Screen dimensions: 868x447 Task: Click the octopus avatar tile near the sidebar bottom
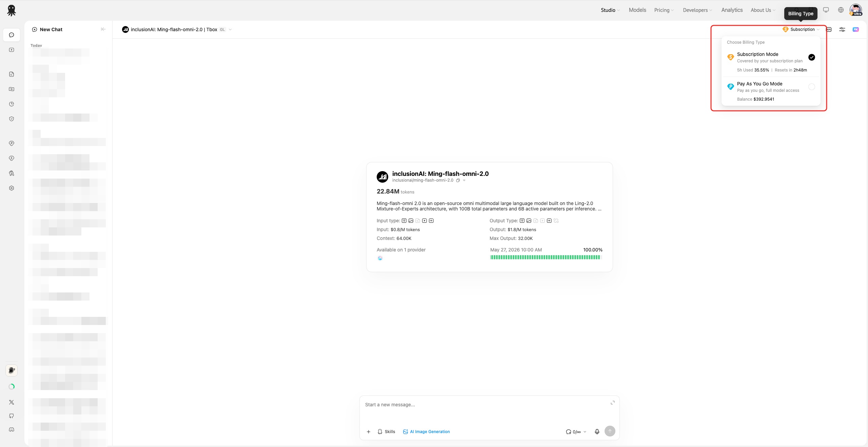tap(12, 370)
